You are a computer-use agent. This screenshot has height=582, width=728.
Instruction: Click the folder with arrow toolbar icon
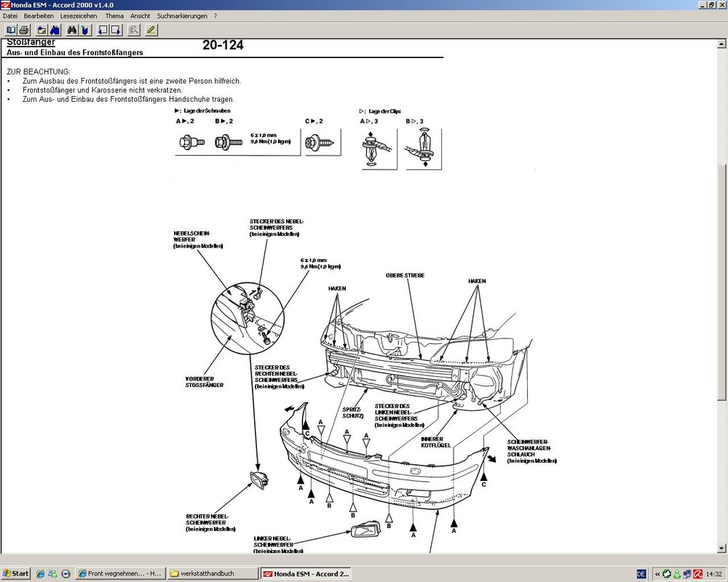click(41, 30)
